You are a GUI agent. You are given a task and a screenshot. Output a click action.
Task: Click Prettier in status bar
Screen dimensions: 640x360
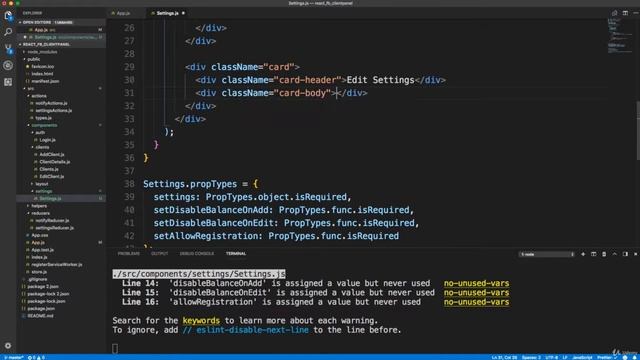pos(606,358)
